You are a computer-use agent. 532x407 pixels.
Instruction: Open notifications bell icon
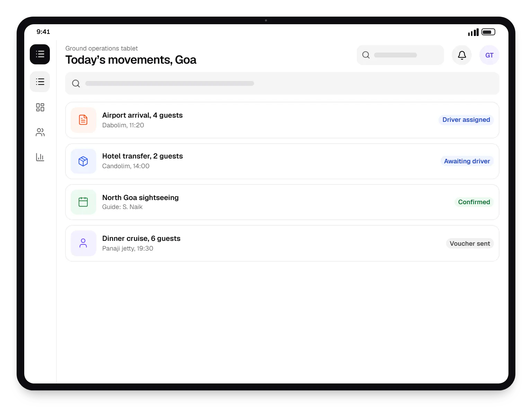pyautogui.click(x=462, y=55)
